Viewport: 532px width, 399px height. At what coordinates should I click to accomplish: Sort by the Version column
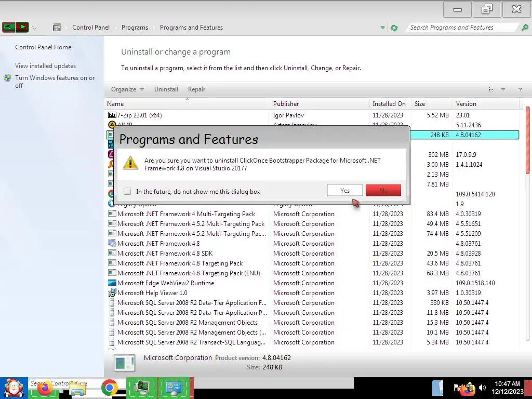coord(486,104)
